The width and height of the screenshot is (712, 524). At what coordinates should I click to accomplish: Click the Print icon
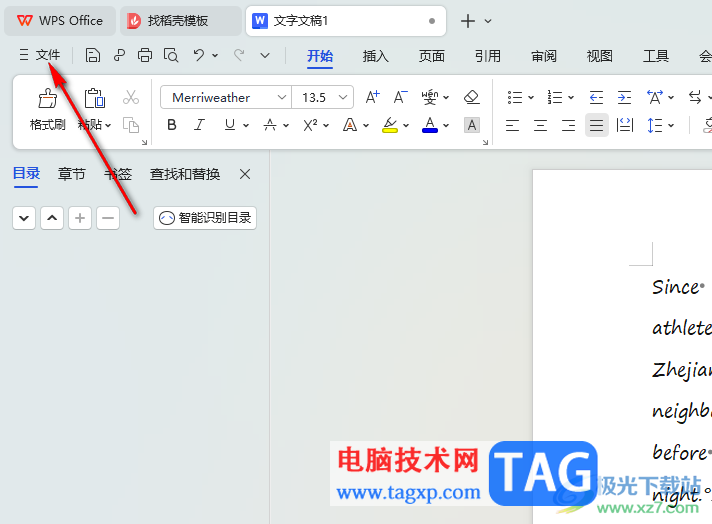145,55
